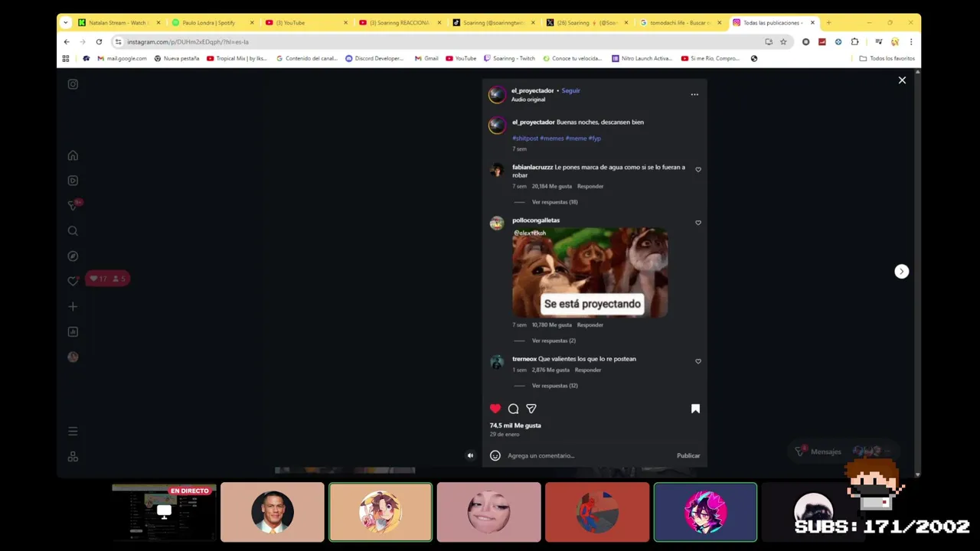Image resolution: width=980 pixels, height=551 pixels.
Task: Expand Ver respuestas (2)
Action: [554, 341]
